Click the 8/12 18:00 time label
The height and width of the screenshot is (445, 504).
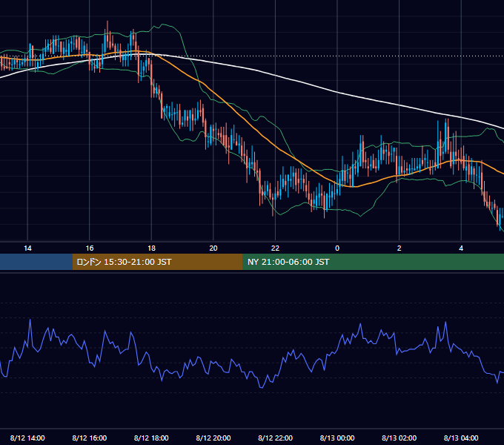point(151,438)
